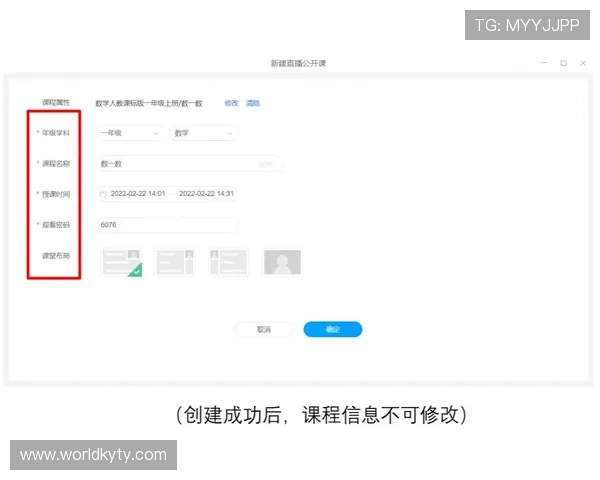Click the start time 2022-02-22 14:01

coord(138,194)
